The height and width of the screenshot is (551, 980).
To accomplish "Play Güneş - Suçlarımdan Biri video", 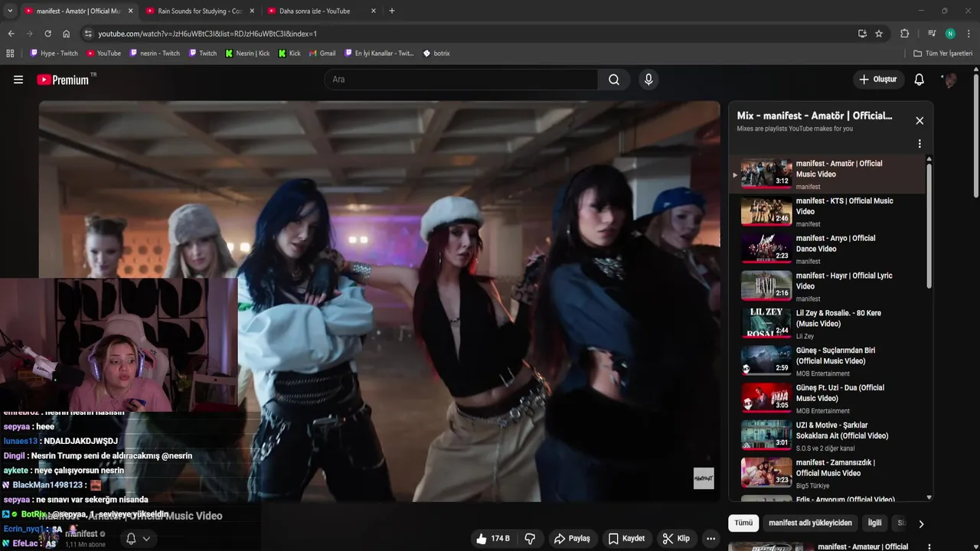I will (827, 361).
